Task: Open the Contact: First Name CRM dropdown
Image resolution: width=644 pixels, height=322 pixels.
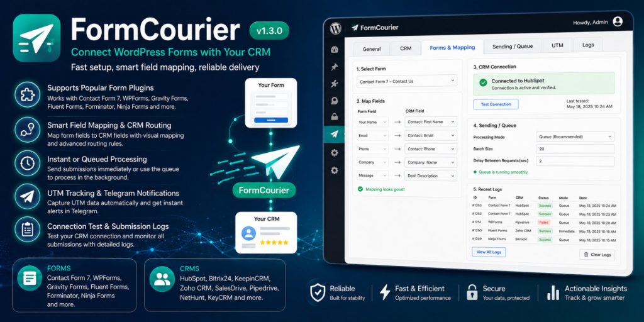Action: [431, 122]
